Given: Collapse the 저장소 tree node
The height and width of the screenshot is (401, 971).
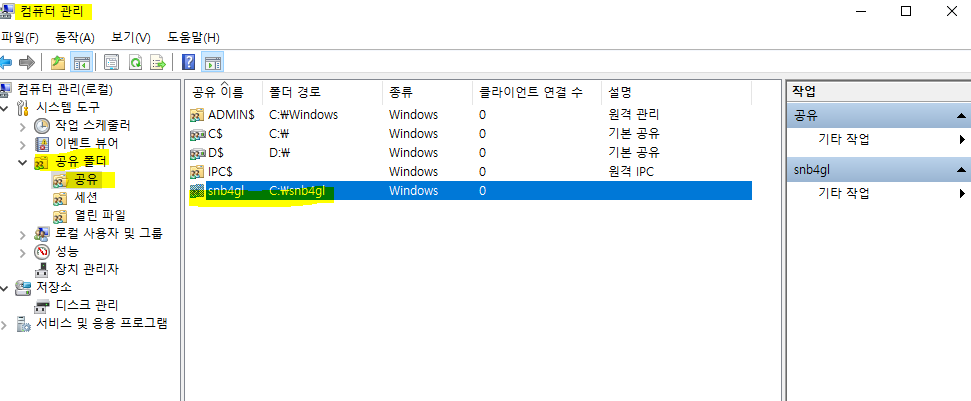Looking at the screenshot, I should click(x=5, y=288).
